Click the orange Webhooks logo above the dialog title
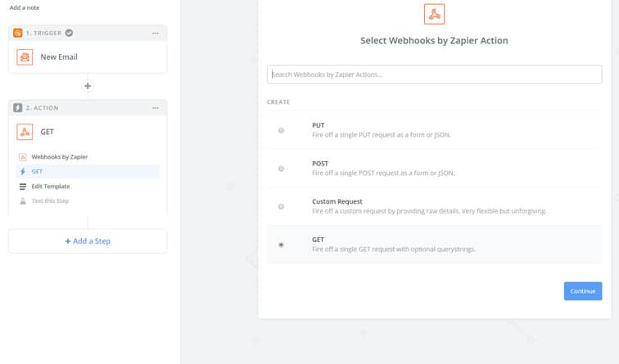Screen dimensions: 619x364 (435, 14)
